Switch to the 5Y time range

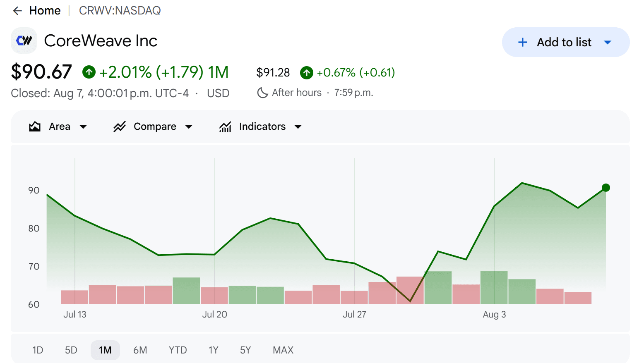tap(245, 350)
